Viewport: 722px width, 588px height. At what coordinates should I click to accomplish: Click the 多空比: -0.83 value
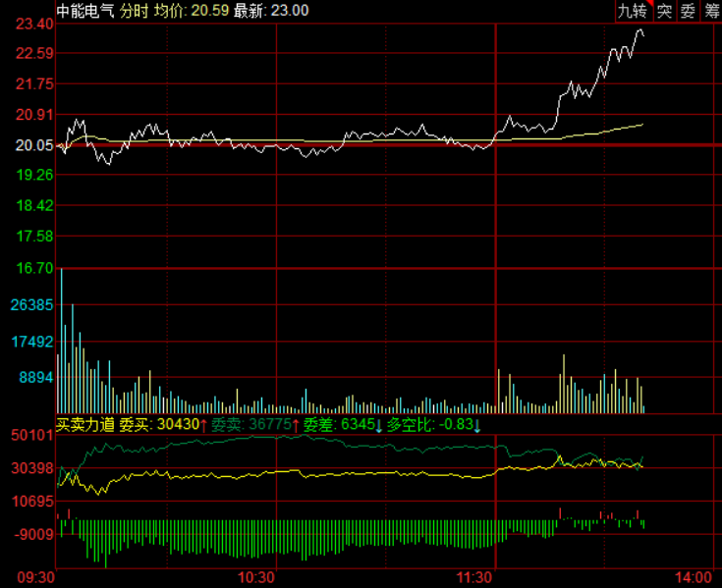[x=430, y=424]
